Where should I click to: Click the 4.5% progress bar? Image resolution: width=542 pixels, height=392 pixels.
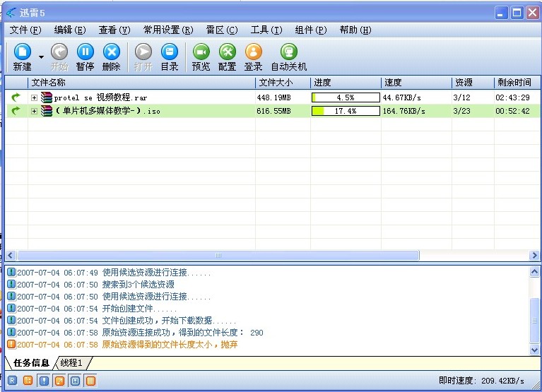[x=346, y=97]
